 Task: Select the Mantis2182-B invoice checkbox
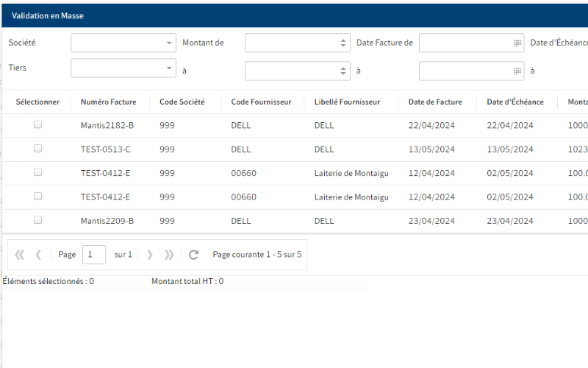pos(37,124)
